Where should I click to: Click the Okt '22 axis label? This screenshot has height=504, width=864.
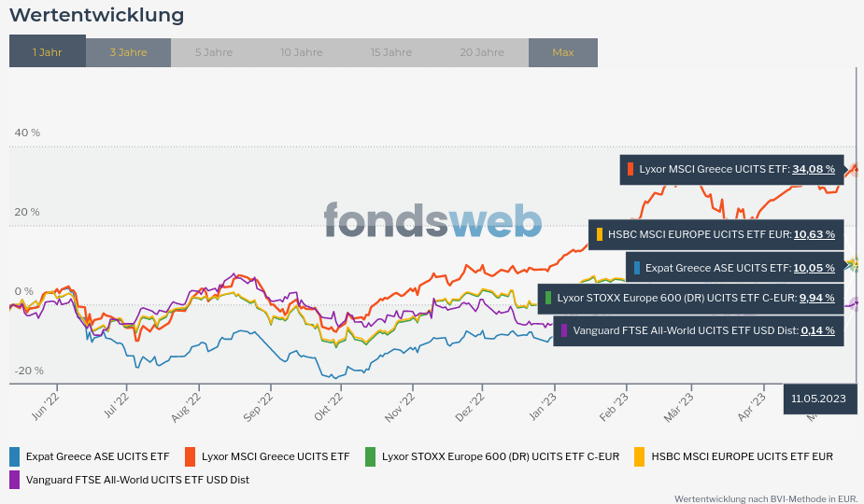[x=329, y=407]
